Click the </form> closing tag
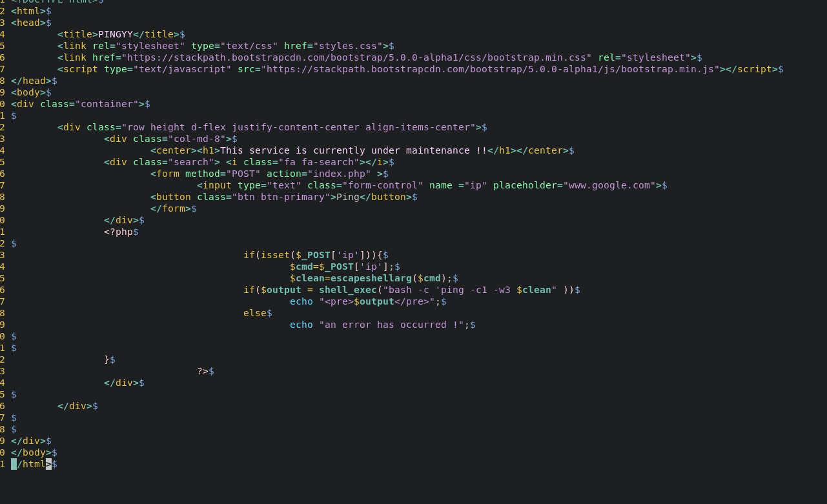The width and height of the screenshot is (827, 504). click(x=170, y=208)
